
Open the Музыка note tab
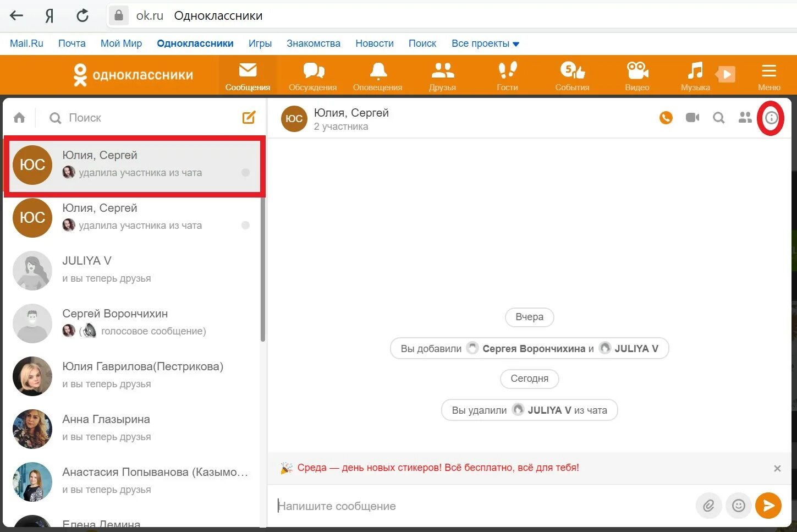point(695,76)
